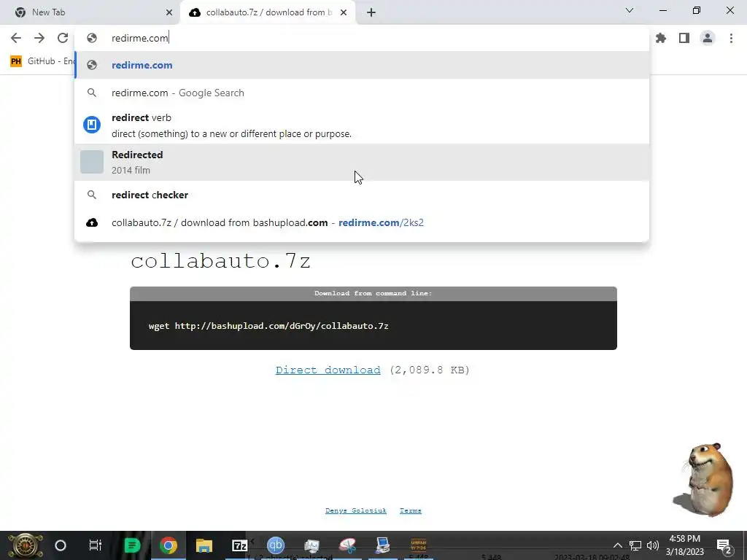747x560 pixels.
Task: Close the collabauto.7z tab
Action: click(344, 12)
